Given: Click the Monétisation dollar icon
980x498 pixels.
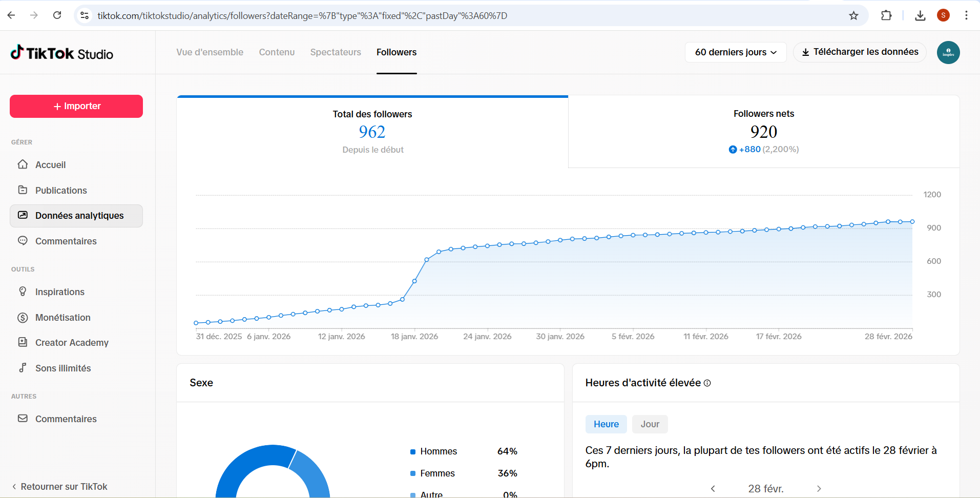Looking at the screenshot, I should 23,318.
